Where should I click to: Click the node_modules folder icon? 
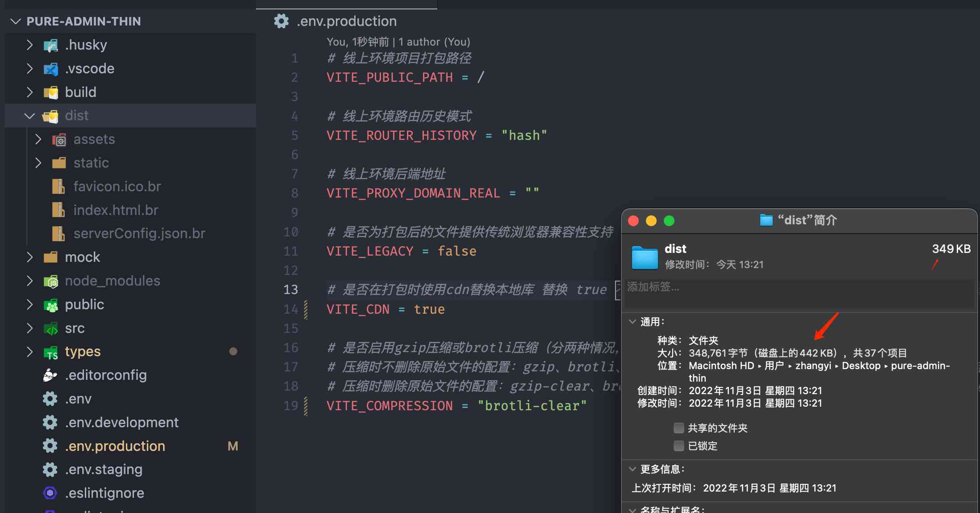pos(50,282)
